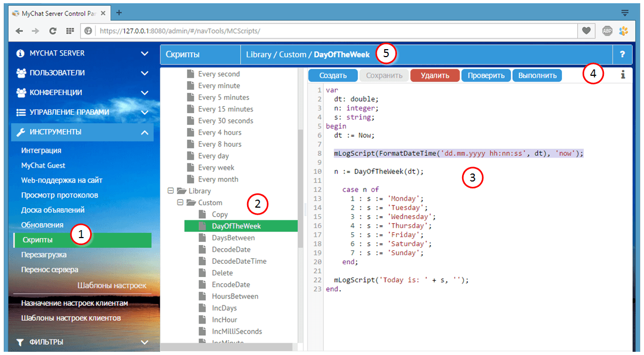Image resolution: width=644 pixels, height=355 pixels.
Task: Collapse the Custom folder in tree
Action: coord(180,203)
